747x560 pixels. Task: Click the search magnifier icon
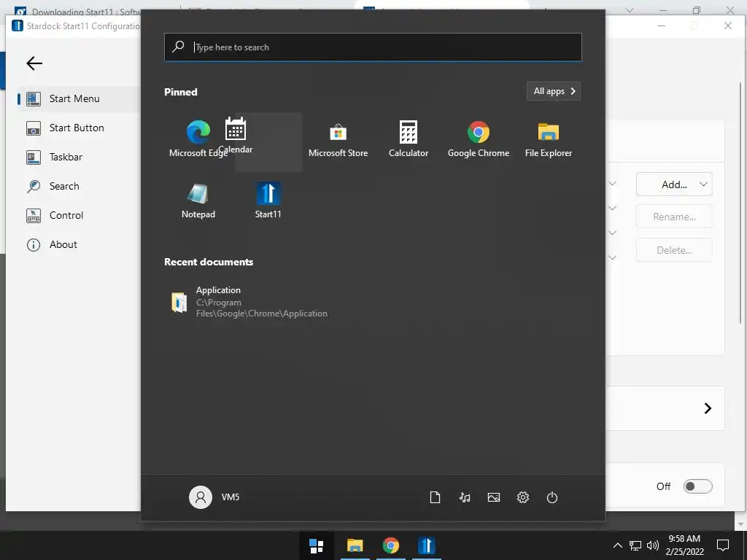178,47
